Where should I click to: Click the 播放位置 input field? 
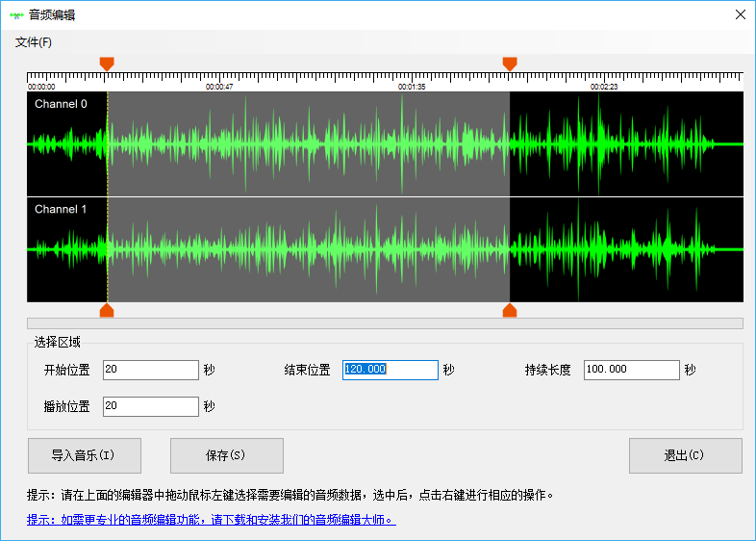coord(150,406)
